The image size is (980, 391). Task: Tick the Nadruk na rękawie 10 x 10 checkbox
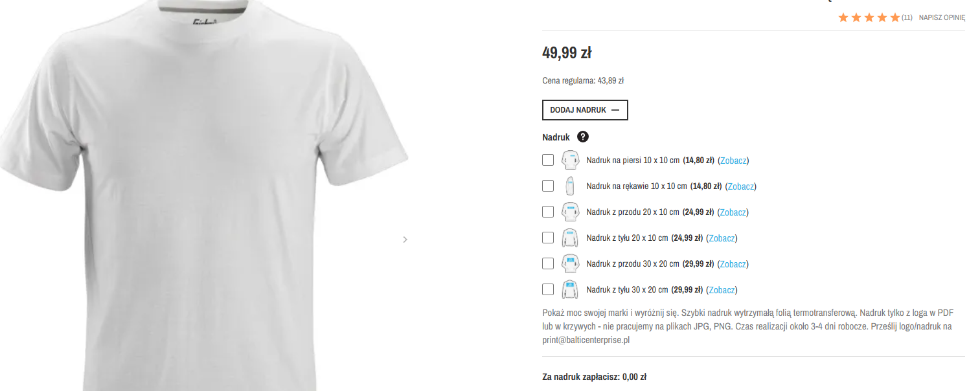548,186
